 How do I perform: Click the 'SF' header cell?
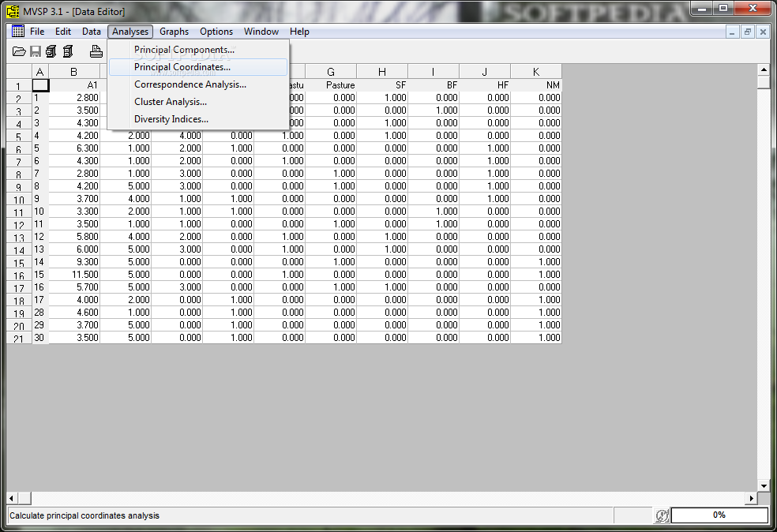coord(382,85)
